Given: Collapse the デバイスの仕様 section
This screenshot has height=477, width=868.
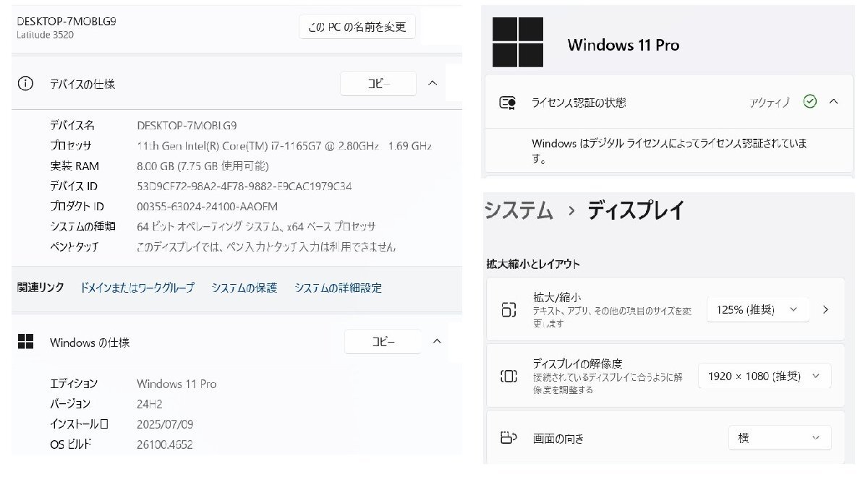Looking at the screenshot, I should tap(433, 83).
